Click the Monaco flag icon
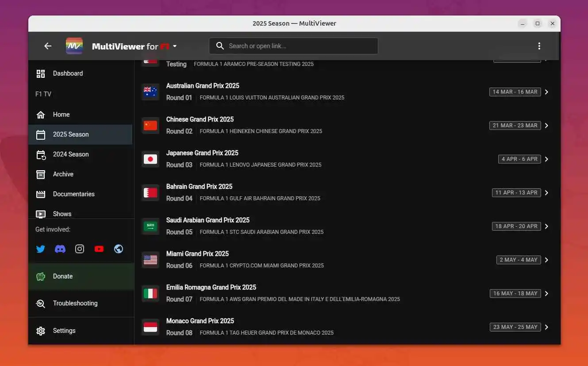The width and height of the screenshot is (588, 366). tap(150, 327)
